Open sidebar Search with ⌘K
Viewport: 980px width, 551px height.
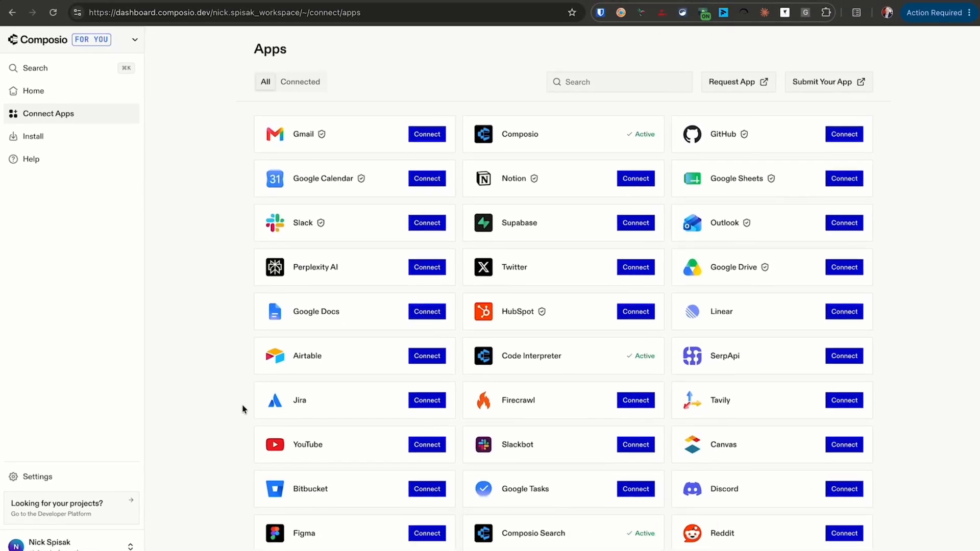click(x=71, y=68)
